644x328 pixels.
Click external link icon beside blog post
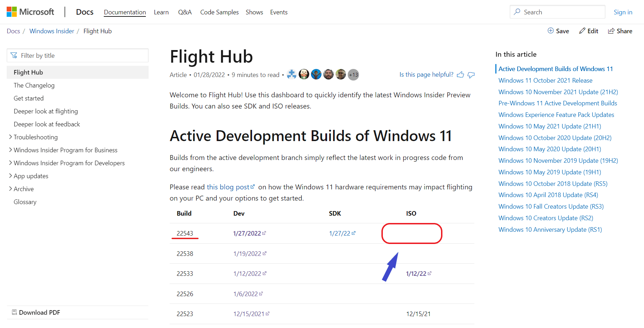253,187
